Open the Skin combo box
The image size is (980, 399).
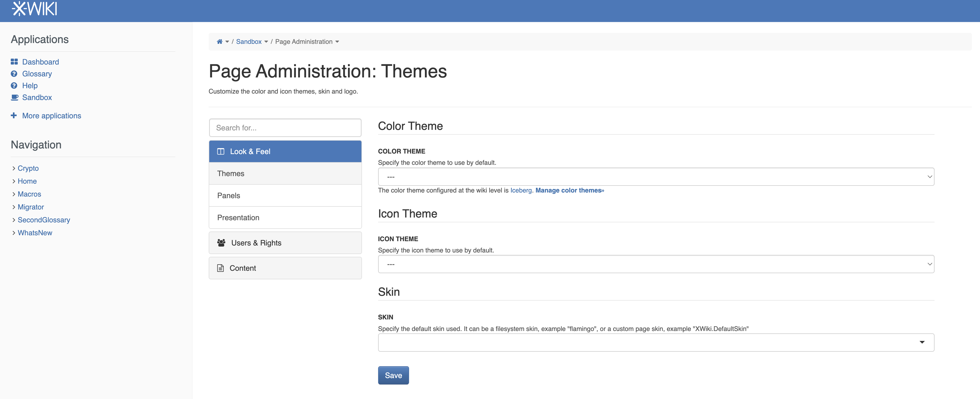coord(656,342)
